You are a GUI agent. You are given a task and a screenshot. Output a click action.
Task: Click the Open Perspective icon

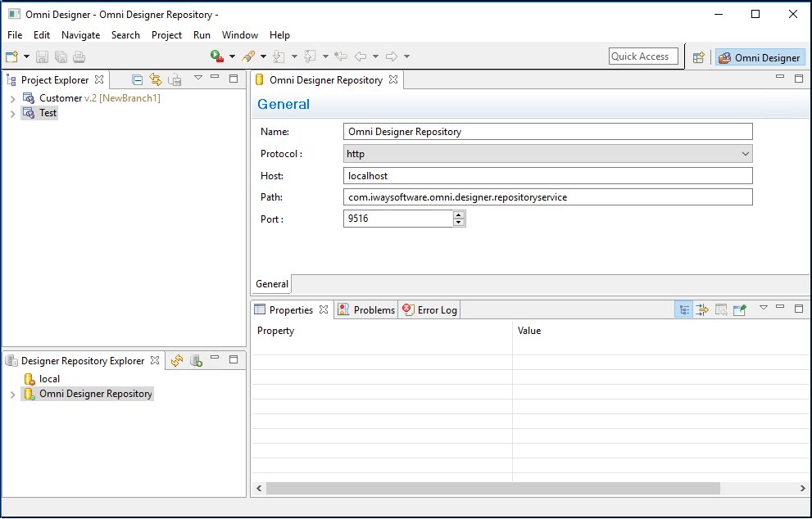click(699, 57)
